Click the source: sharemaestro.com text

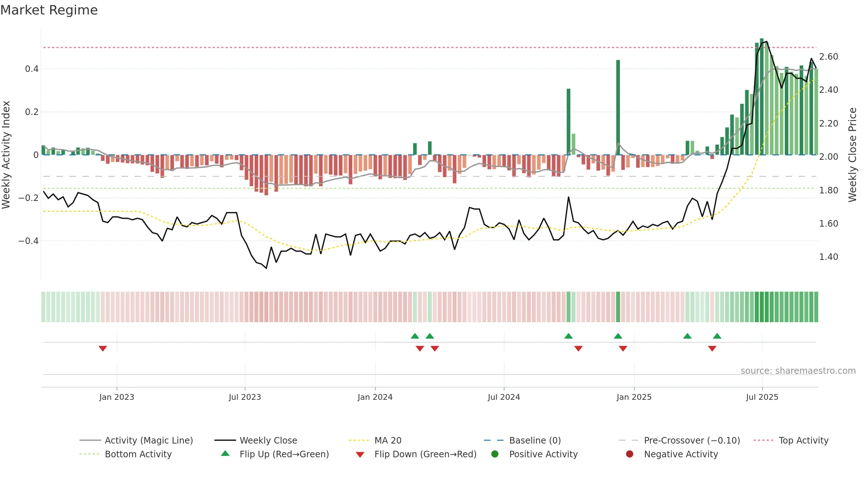(x=798, y=371)
